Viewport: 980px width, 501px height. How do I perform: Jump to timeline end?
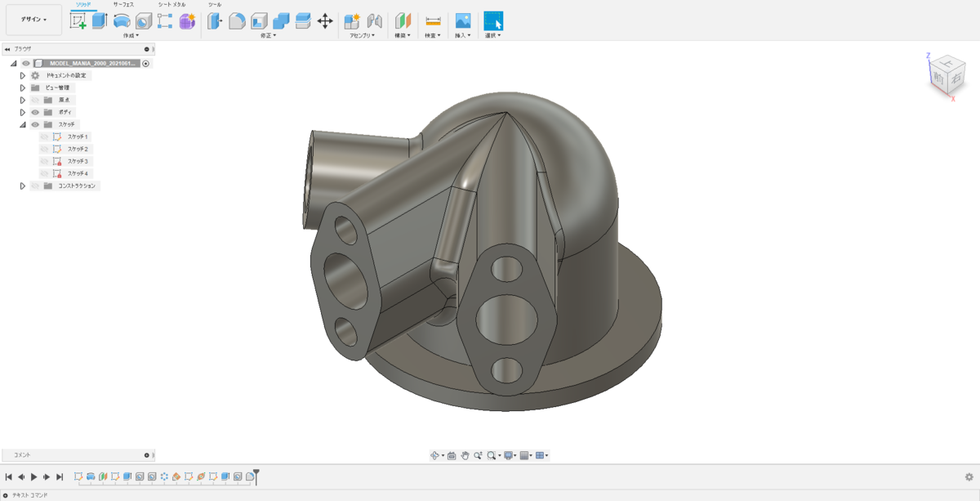click(x=60, y=476)
